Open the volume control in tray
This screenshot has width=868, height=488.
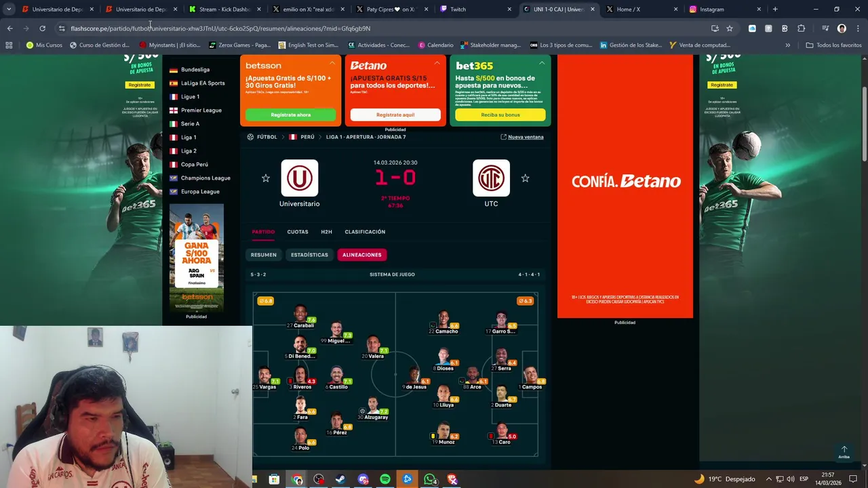click(x=790, y=479)
